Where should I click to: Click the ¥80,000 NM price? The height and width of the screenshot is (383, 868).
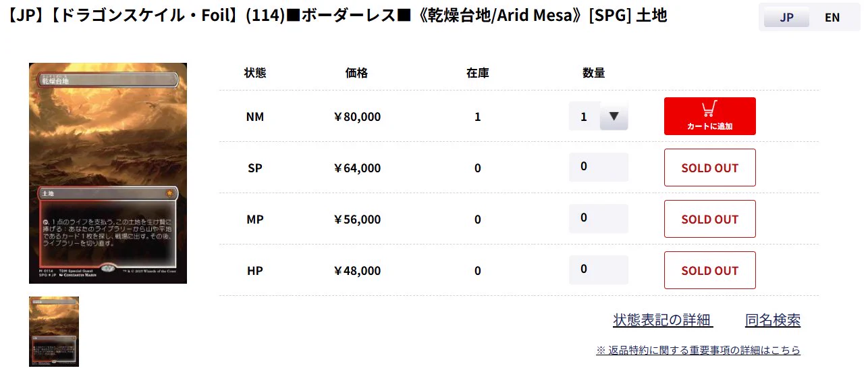(357, 117)
